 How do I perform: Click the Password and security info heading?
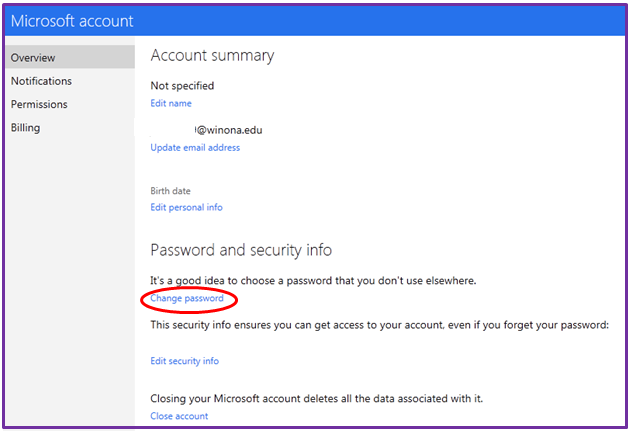(241, 250)
